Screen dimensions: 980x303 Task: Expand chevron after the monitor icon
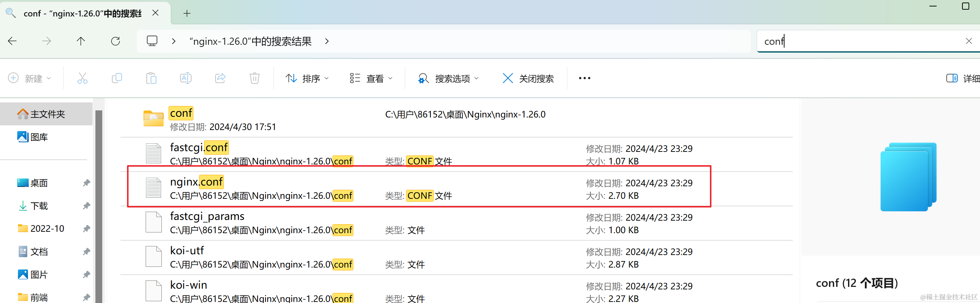click(174, 41)
